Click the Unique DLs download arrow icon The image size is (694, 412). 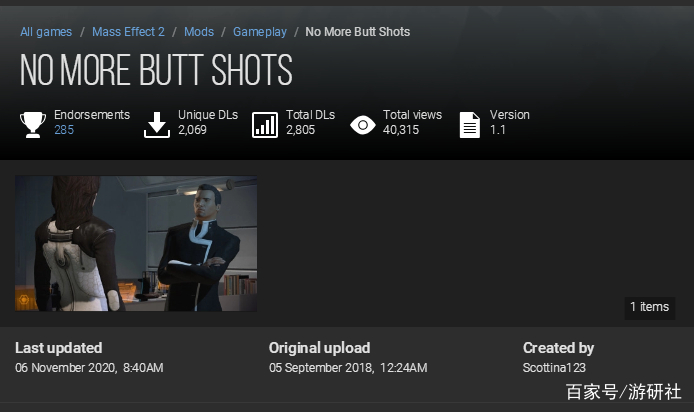[x=157, y=124]
